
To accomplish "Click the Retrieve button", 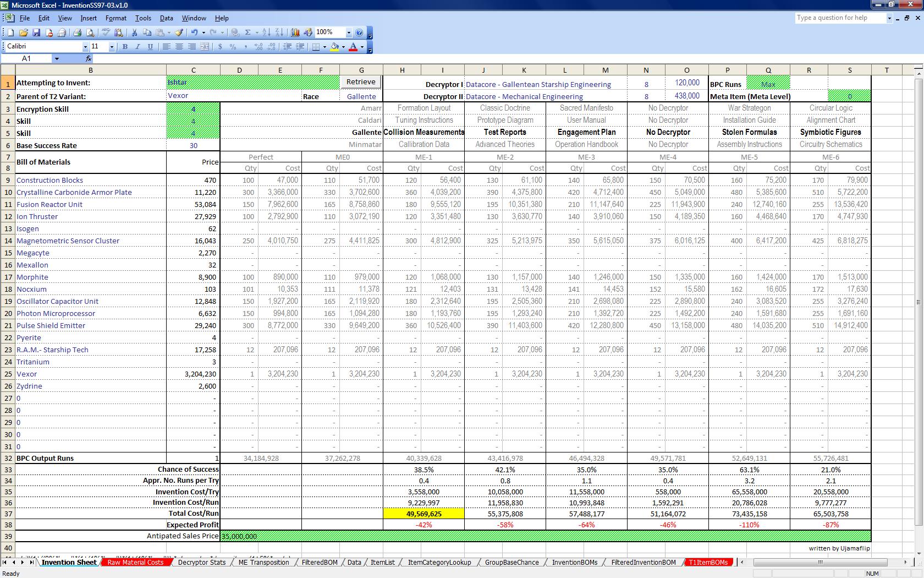I will 361,82.
